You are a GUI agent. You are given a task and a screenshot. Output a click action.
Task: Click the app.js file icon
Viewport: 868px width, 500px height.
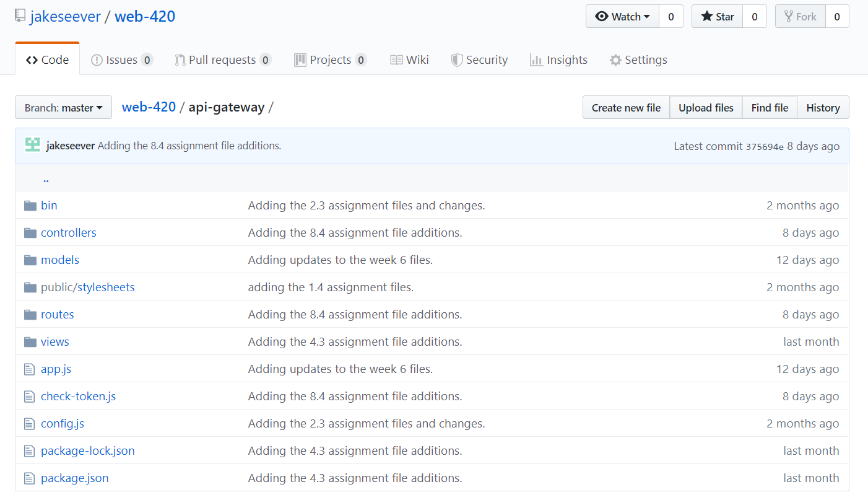tap(29, 369)
